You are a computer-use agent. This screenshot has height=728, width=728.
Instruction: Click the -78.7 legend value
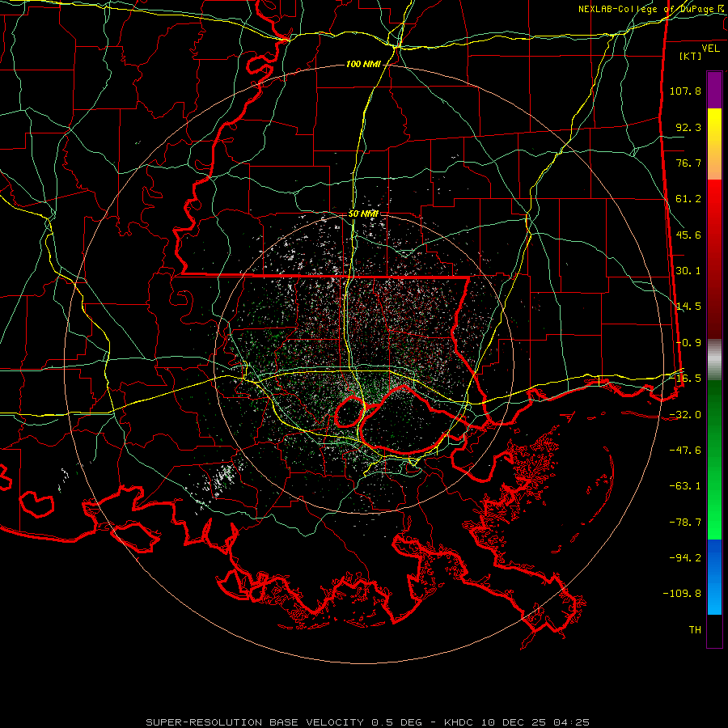click(685, 523)
